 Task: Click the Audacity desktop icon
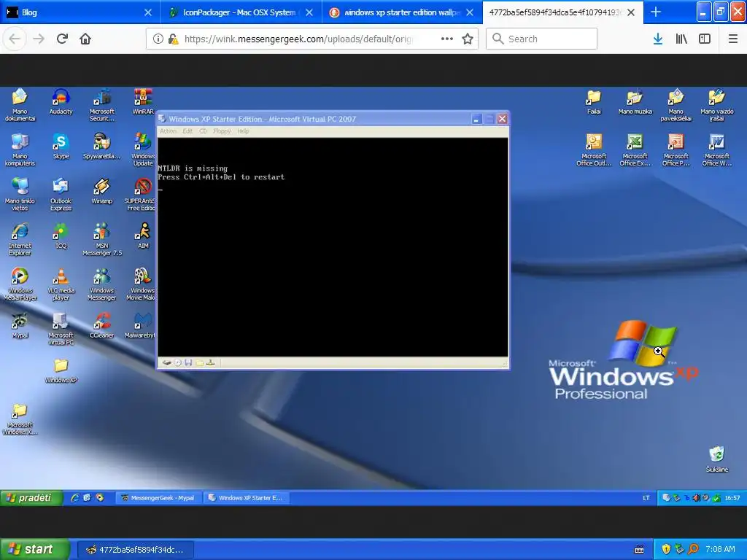click(x=61, y=101)
